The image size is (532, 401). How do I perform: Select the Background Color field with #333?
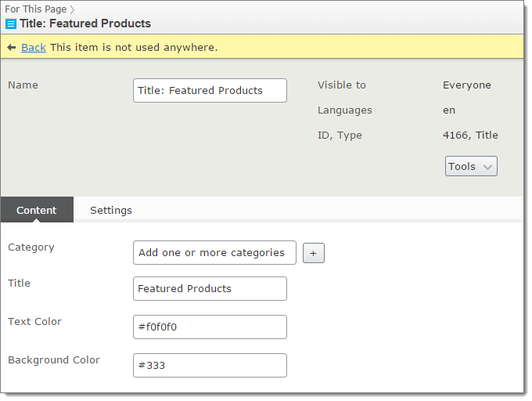coord(210,365)
